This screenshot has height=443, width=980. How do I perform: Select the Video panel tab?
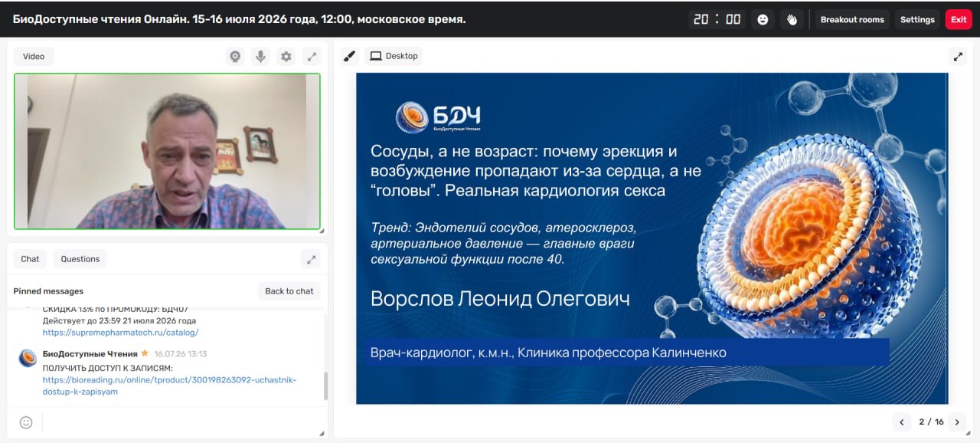click(x=34, y=56)
